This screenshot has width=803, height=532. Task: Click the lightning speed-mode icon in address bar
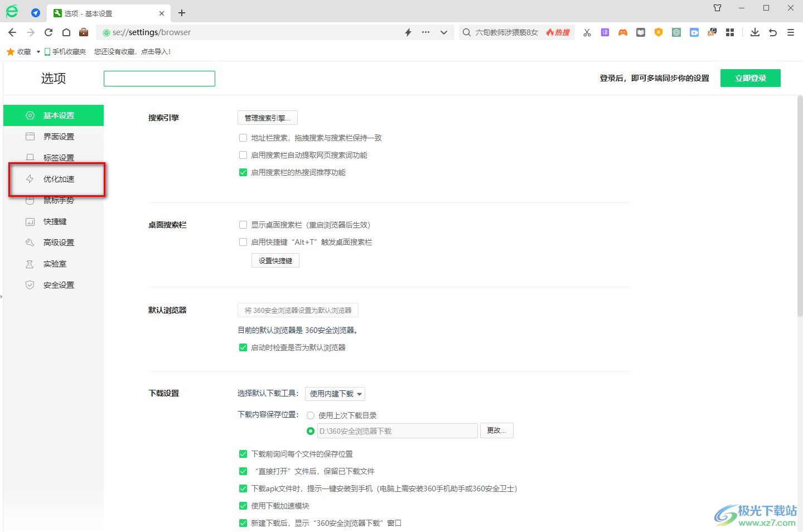pos(408,32)
